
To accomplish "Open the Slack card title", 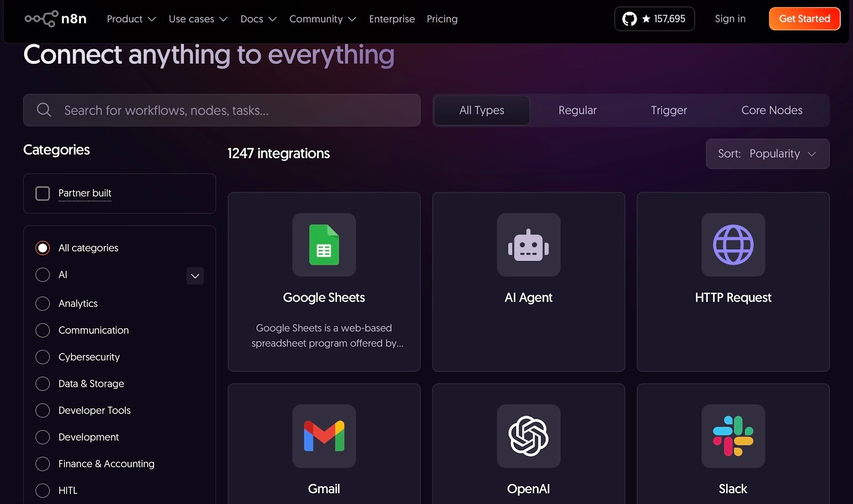I will [x=733, y=489].
